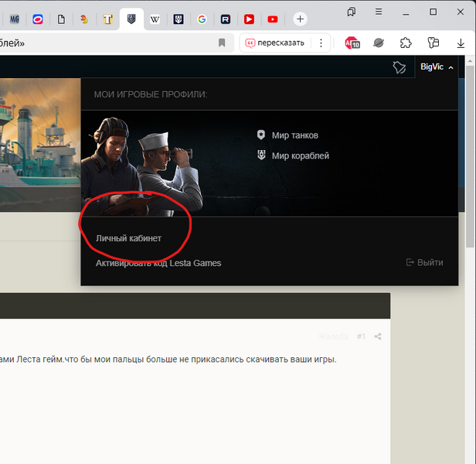Switch to the yellow T icon tab
The width and height of the screenshot is (476, 464).
[107, 19]
